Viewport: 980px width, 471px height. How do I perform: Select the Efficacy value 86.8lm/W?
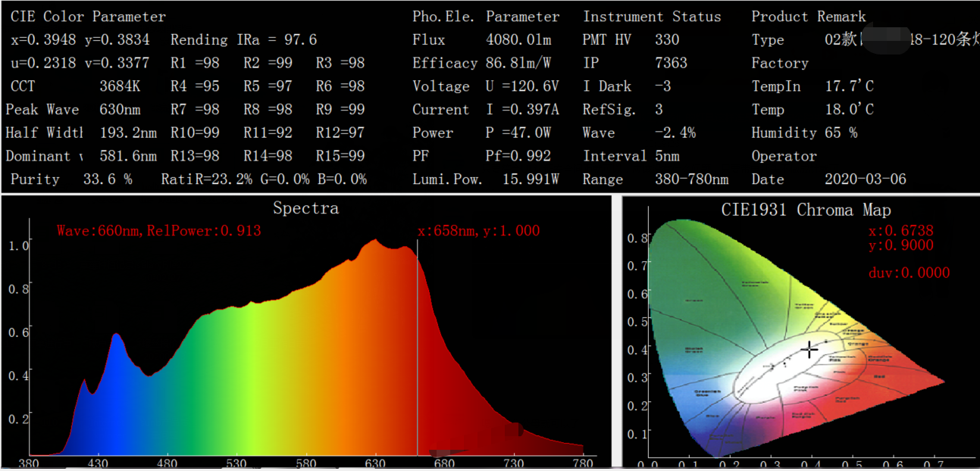click(518, 63)
